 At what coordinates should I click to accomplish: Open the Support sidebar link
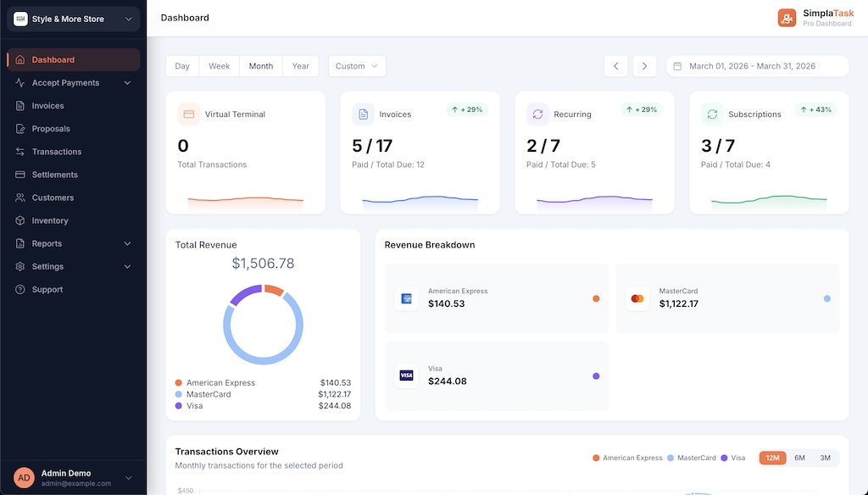point(73,290)
